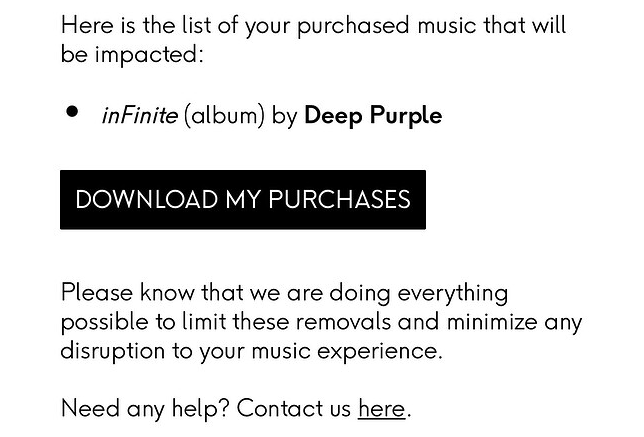The image size is (644, 437).
Task: Click 'Here is the list' heading line
Action: [313, 25]
